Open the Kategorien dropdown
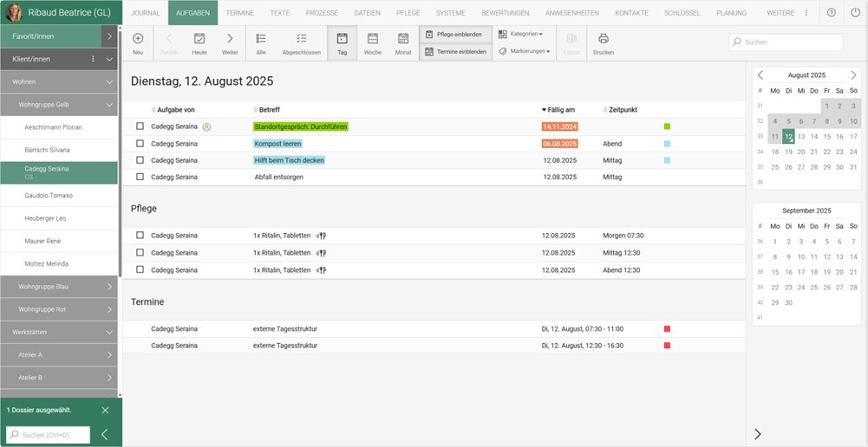Screen dimensions: 868x447 (521, 34)
